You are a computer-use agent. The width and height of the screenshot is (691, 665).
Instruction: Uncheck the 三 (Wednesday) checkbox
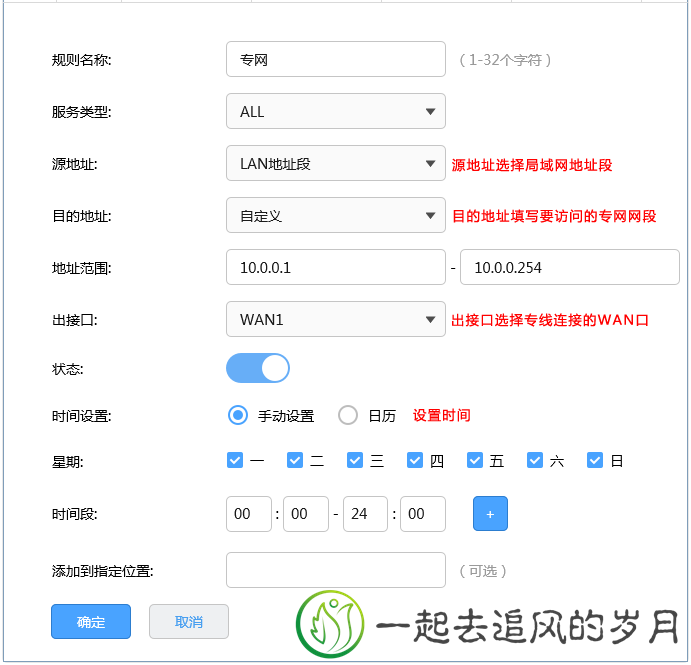356,461
